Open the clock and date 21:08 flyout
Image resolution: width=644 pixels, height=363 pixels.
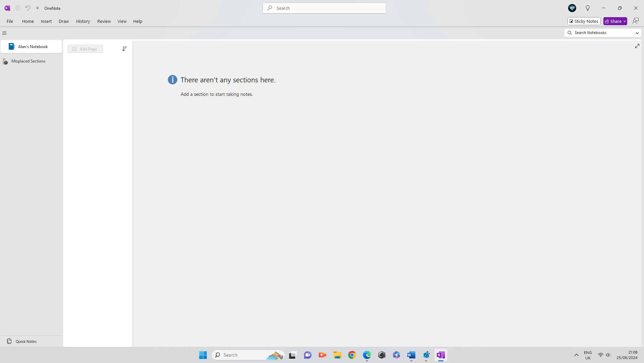click(x=627, y=355)
